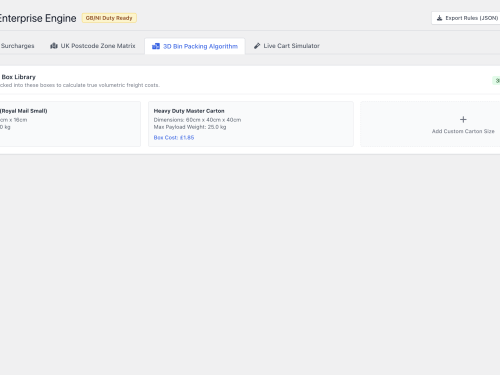Image resolution: width=500 pixels, height=375 pixels.
Task: Select the 3D Bin Packing Algorithm tab
Action: tap(195, 46)
